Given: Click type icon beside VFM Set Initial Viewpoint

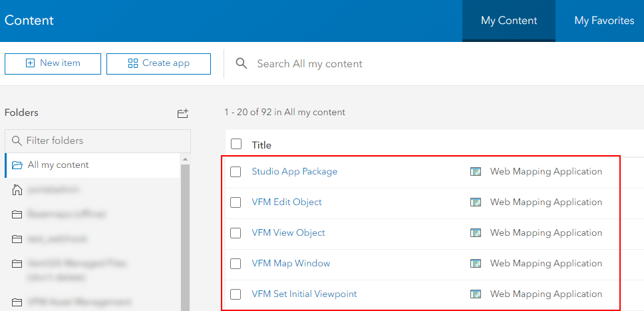Looking at the screenshot, I should (475, 294).
